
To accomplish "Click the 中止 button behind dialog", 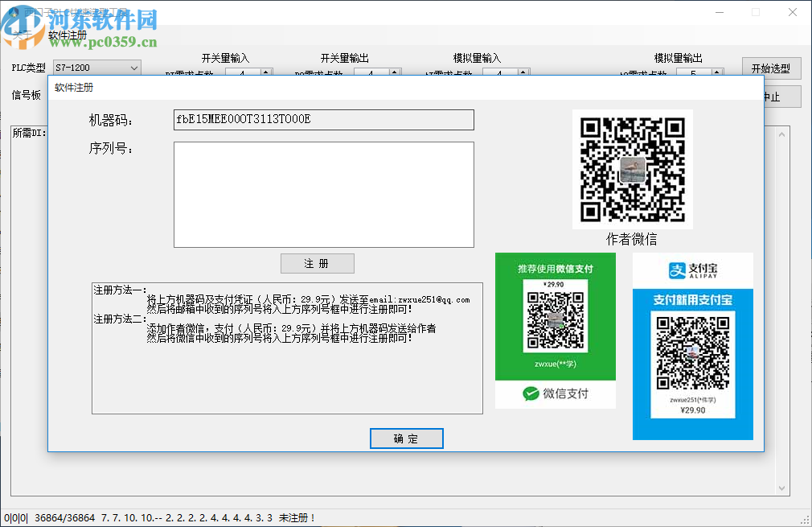I will (782, 97).
